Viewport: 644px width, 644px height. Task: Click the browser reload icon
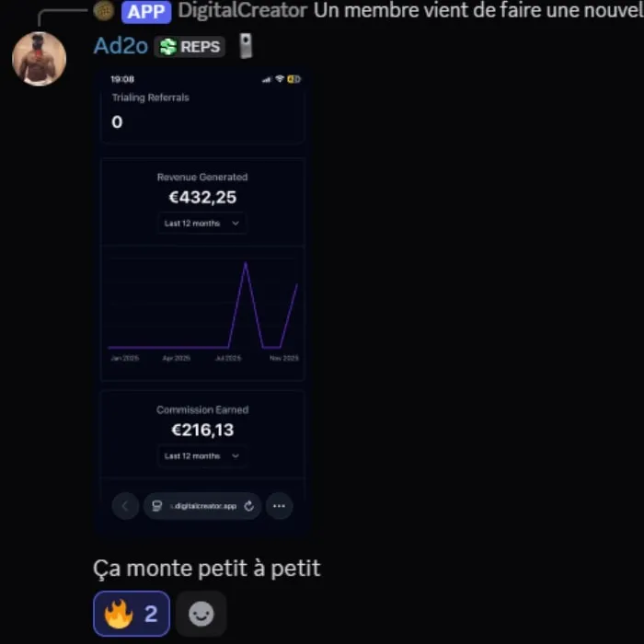249,506
